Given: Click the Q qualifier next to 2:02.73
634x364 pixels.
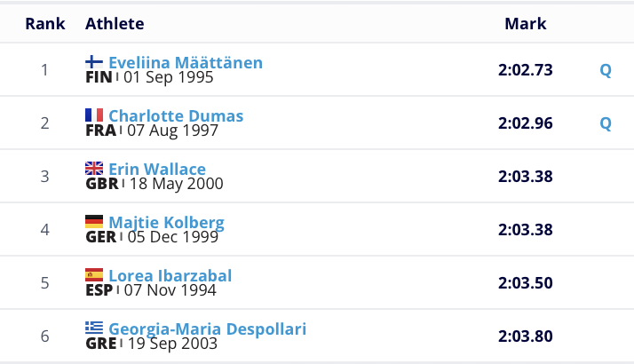Looking at the screenshot, I should point(606,70).
